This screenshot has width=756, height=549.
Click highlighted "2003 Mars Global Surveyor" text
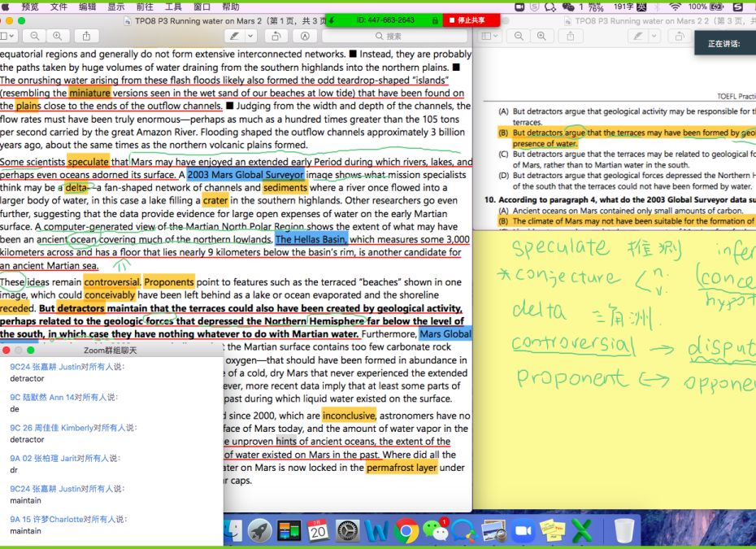[x=245, y=175]
